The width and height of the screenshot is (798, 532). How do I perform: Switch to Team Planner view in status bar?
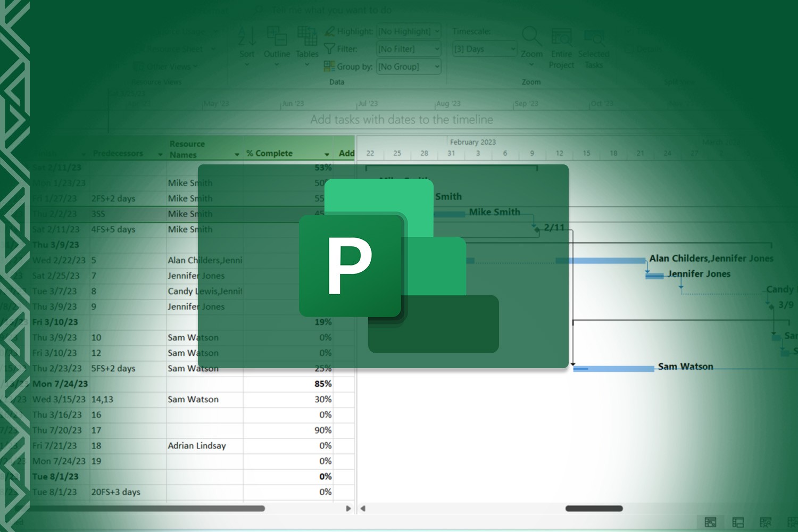(766, 522)
